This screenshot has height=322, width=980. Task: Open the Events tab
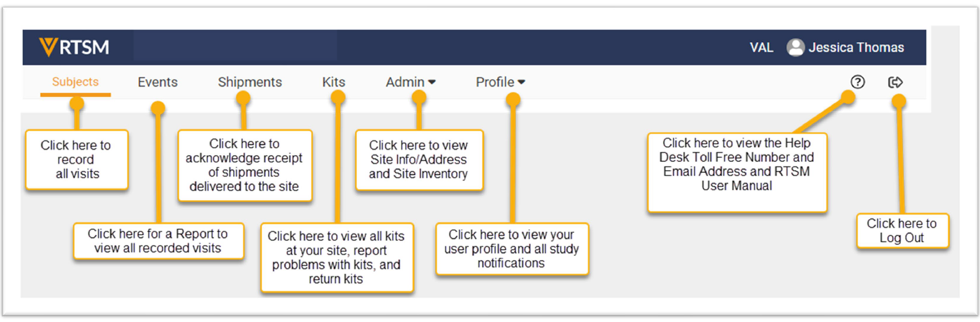coord(158,82)
